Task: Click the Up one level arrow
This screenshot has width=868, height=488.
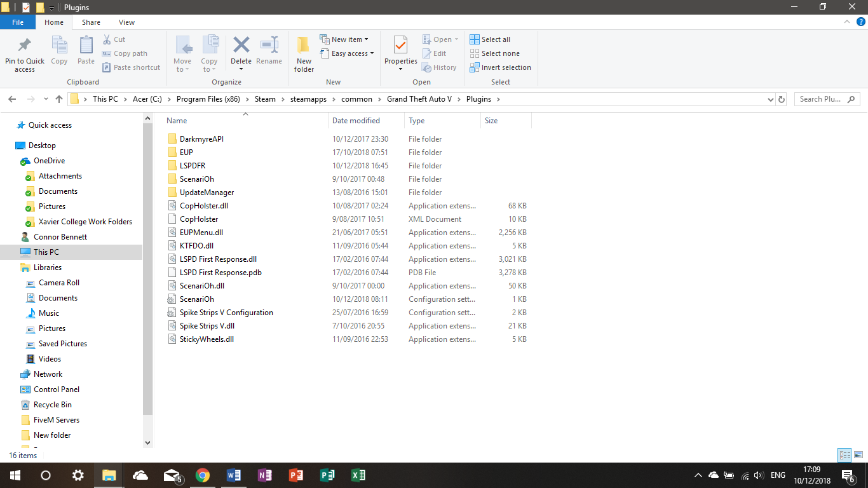Action: click(60, 99)
